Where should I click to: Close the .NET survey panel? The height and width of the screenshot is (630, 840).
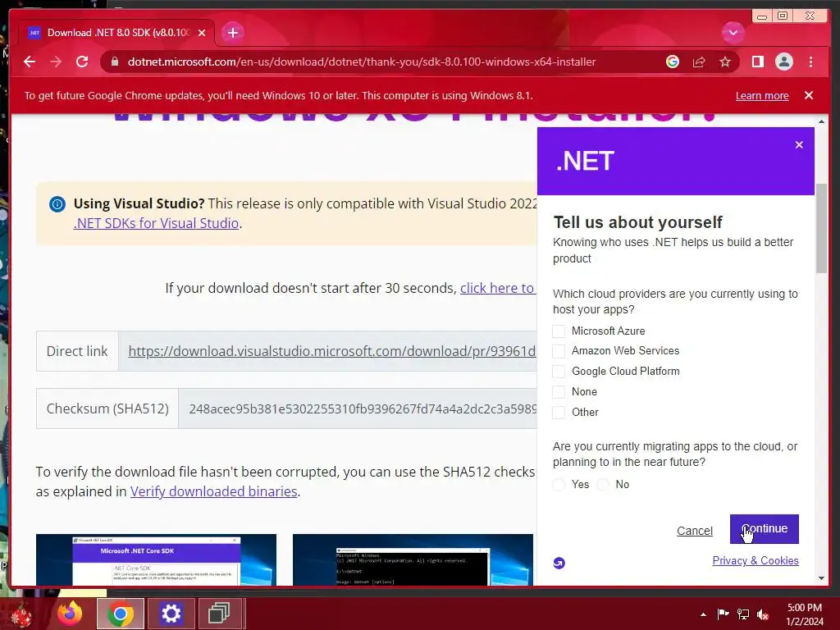click(x=799, y=144)
